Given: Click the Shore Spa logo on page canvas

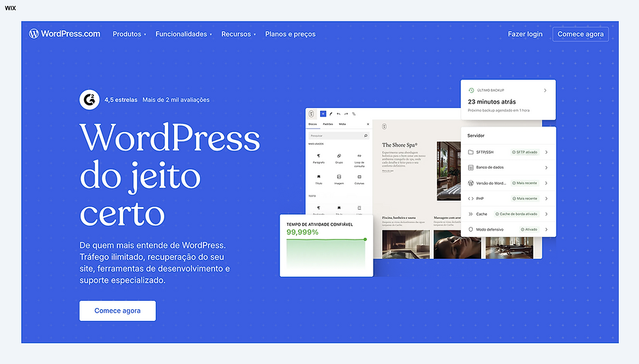Looking at the screenshot, I should coord(384,126).
